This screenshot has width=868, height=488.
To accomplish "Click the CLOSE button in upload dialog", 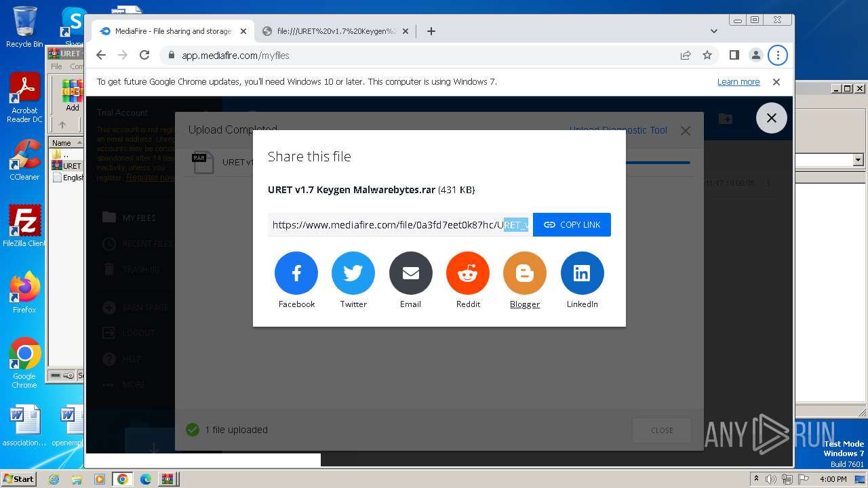I will click(662, 430).
